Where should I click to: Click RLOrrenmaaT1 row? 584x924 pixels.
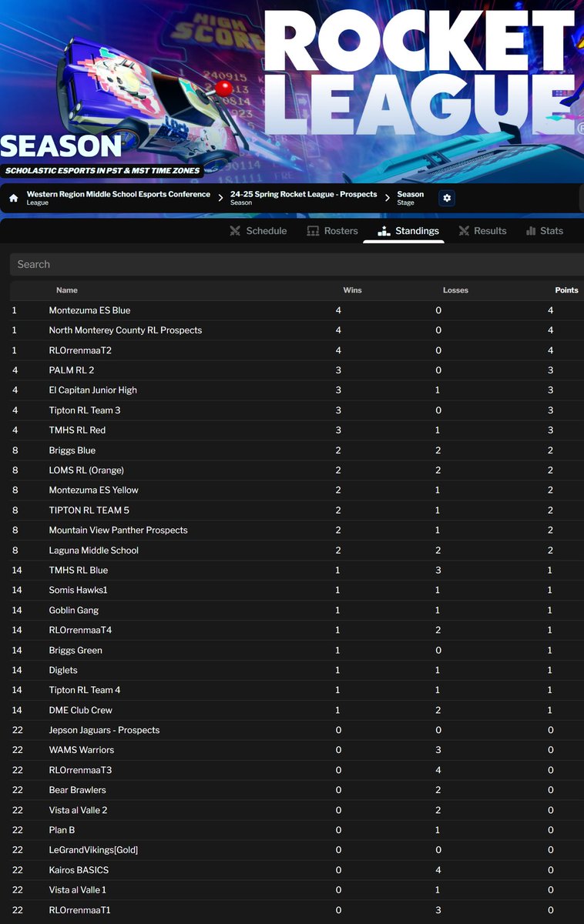(x=297, y=911)
